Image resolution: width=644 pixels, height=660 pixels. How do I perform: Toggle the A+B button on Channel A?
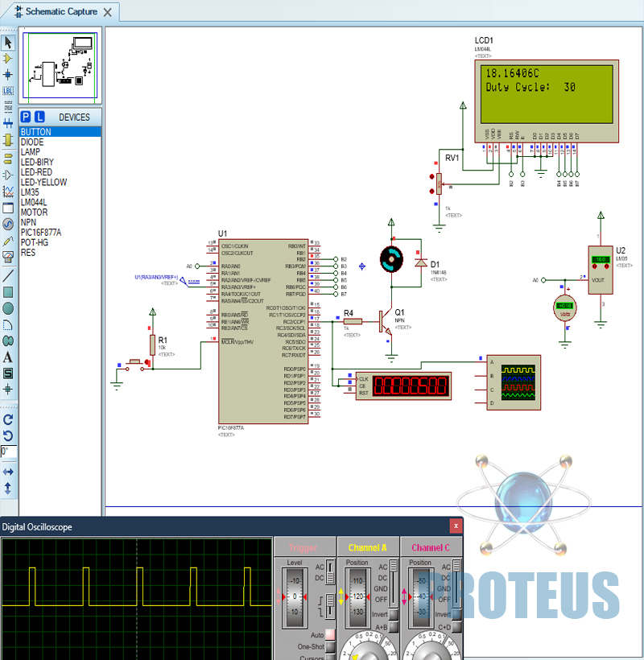click(394, 627)
